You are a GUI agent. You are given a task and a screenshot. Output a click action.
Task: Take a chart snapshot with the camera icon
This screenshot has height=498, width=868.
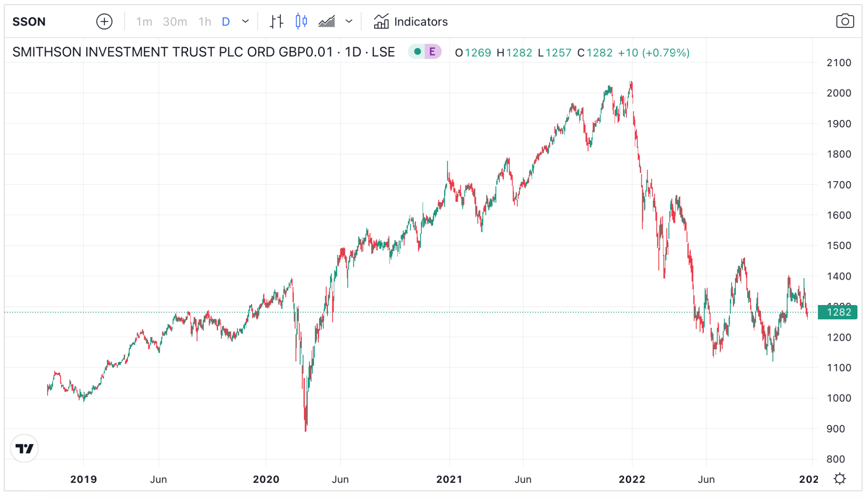point(845,21)
